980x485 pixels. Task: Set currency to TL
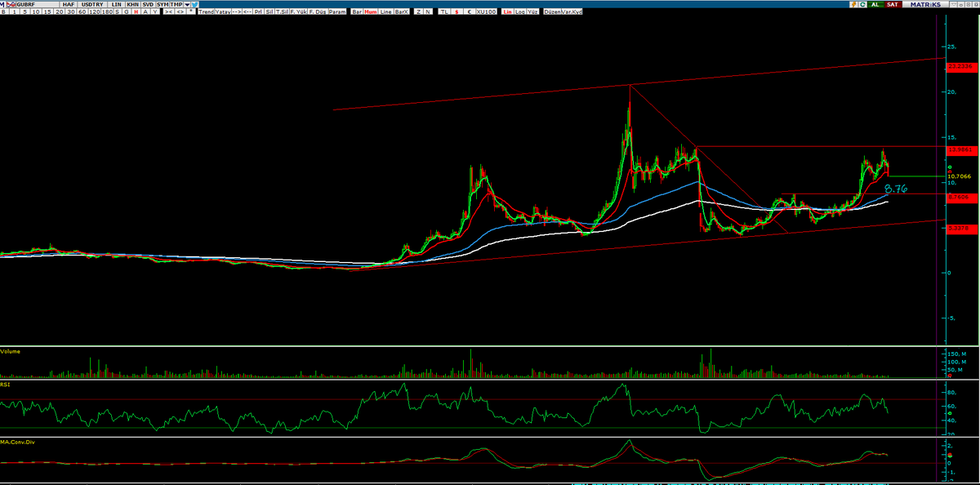pos(443,12)
